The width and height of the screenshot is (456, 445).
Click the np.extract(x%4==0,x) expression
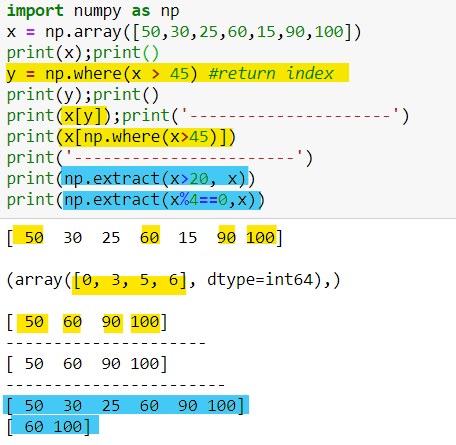pyautogui.click(x=163, y=200)
